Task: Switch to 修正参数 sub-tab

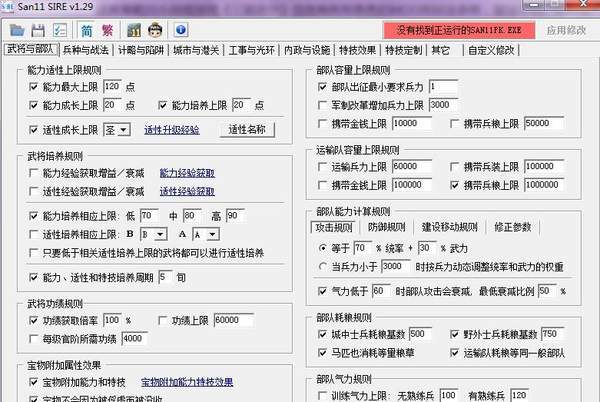Action: tap(513, 227)
